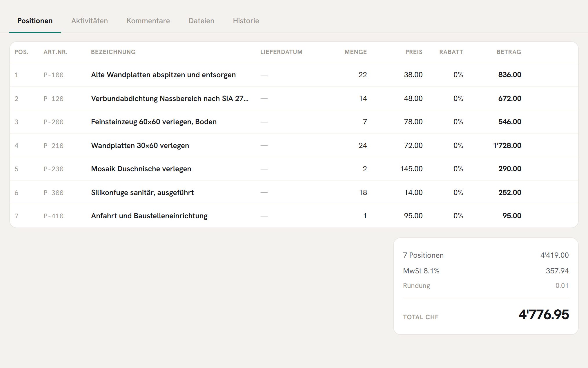The width and height of the screenshot is (588, 368).
Task: Select 'Anfahrt und Baustelleneinrichtung' description
Action: click(x=149, y=216)
